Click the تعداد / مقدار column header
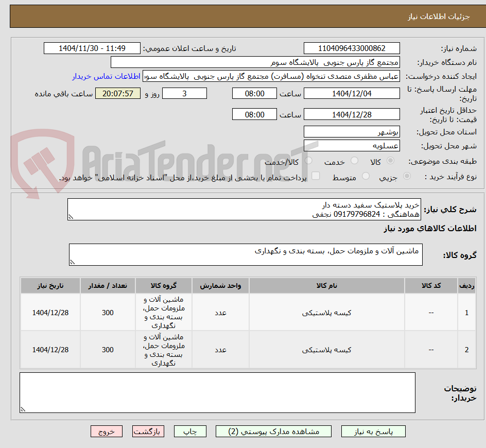486x448 pixels. tap(108, 286)
